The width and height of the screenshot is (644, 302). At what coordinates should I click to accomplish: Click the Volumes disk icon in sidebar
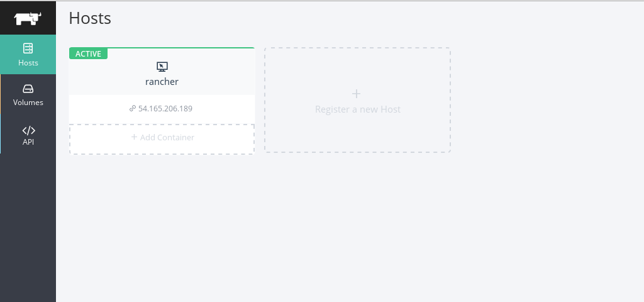[x=28, y=89]
